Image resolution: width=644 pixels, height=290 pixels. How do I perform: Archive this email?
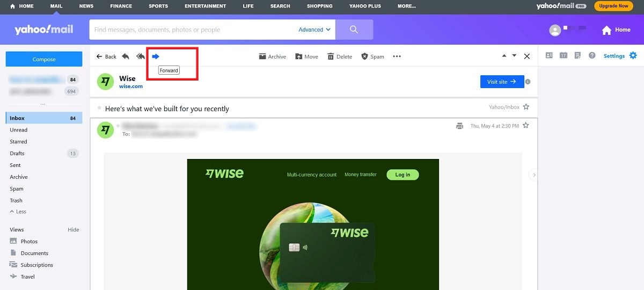(x=272, y=56)
